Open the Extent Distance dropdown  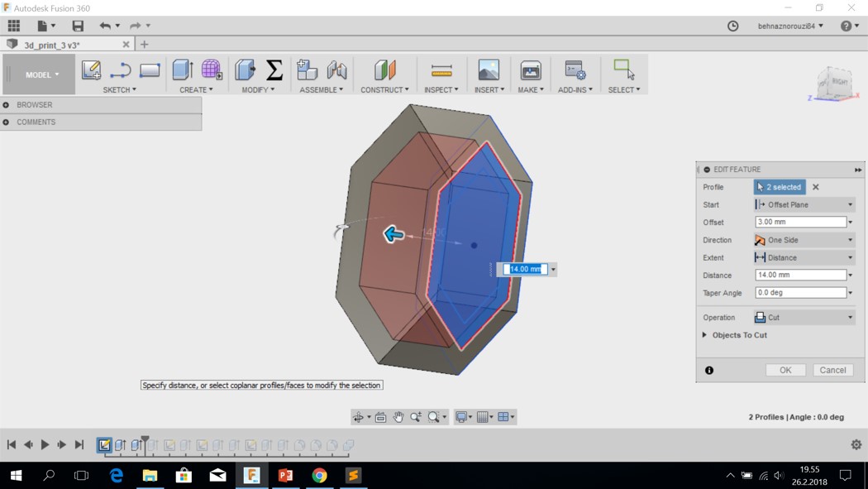804,258
